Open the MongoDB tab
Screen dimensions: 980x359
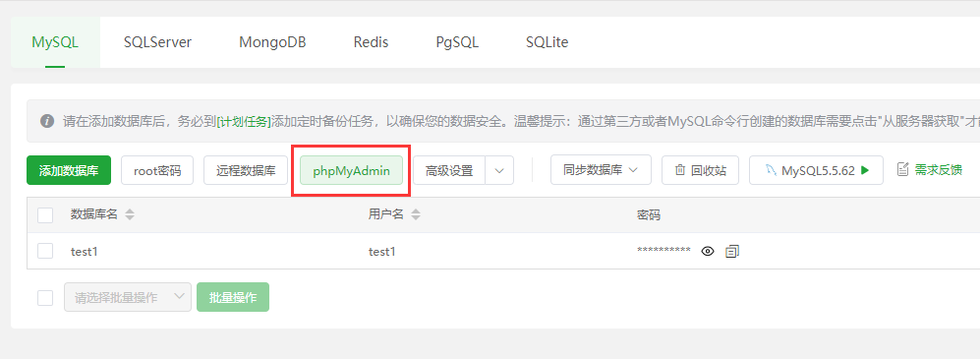[272, 42]
